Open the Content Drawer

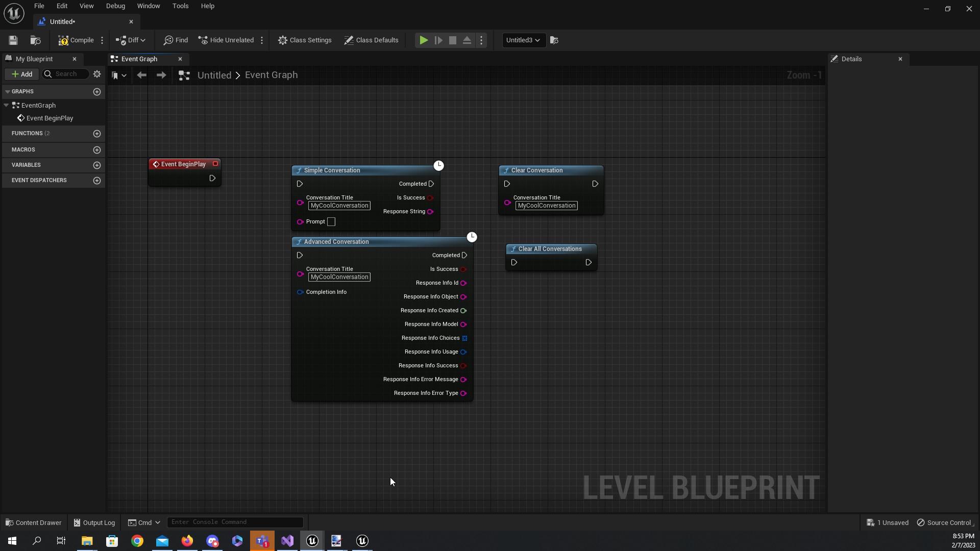tap(33, 522)
